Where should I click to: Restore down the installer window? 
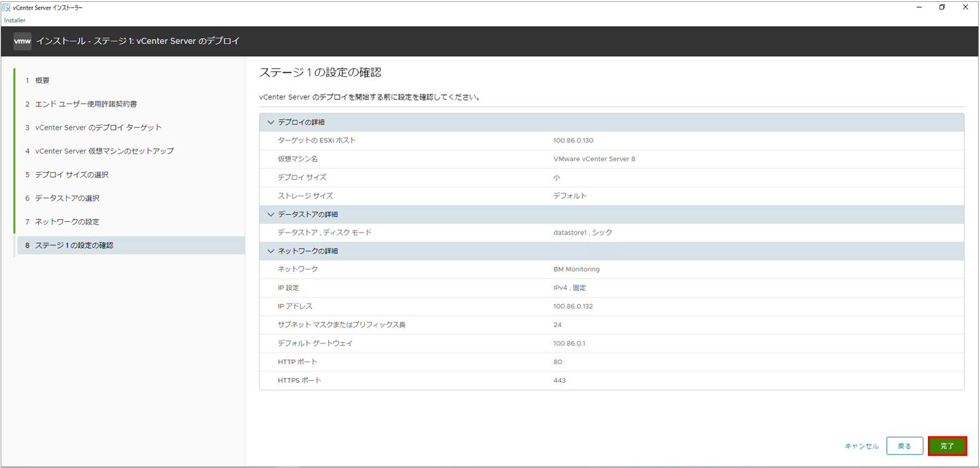click(x=942, y=7)
